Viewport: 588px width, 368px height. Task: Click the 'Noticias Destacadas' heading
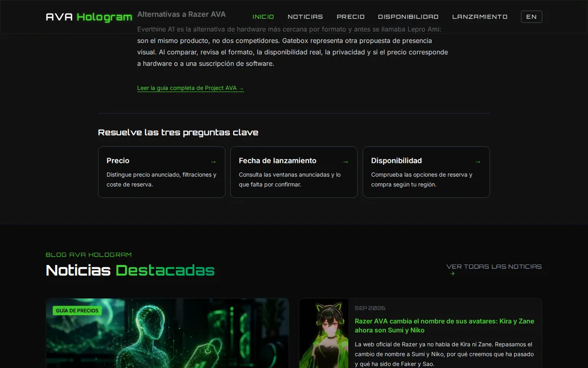click(x=130, y=270)
